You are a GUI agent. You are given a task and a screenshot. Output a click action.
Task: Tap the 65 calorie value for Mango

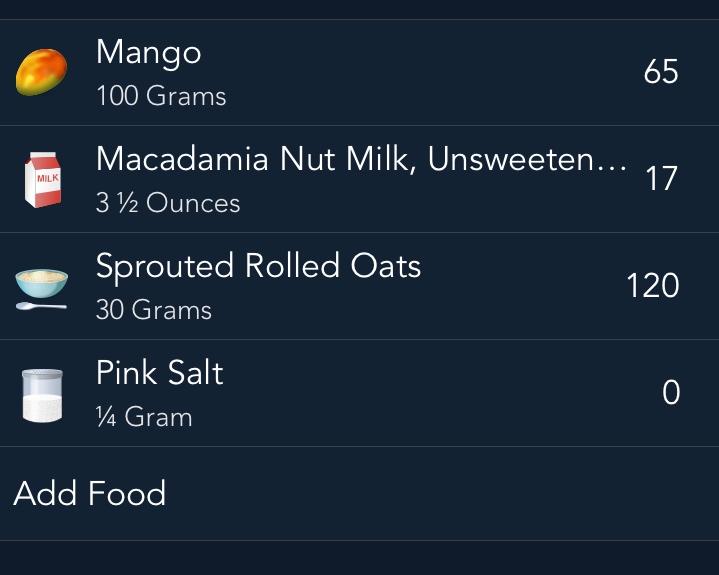click(661, 72)
